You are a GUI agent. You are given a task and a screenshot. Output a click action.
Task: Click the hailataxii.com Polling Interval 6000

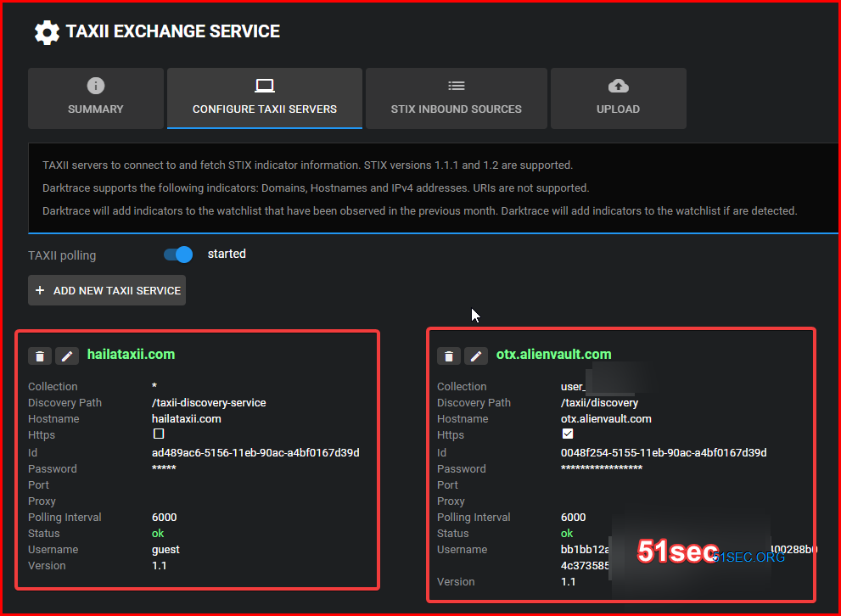click(164, 518)
